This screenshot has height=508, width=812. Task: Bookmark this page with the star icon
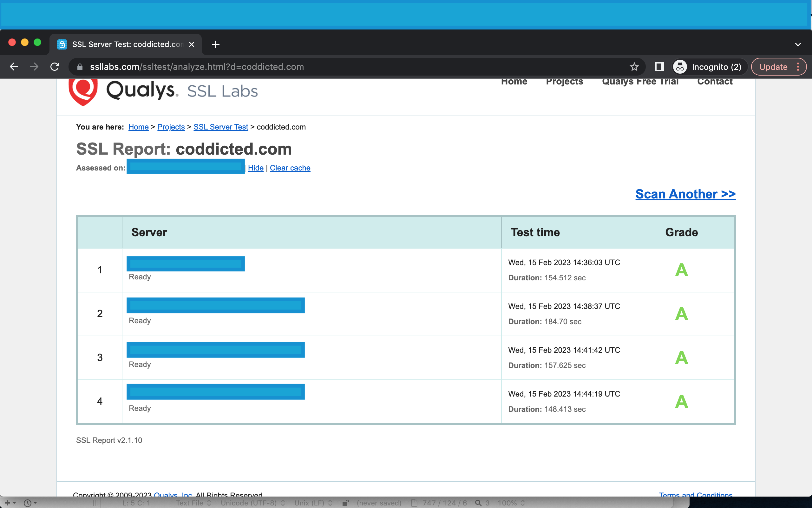pyautogui.click(x=634, y=67)
